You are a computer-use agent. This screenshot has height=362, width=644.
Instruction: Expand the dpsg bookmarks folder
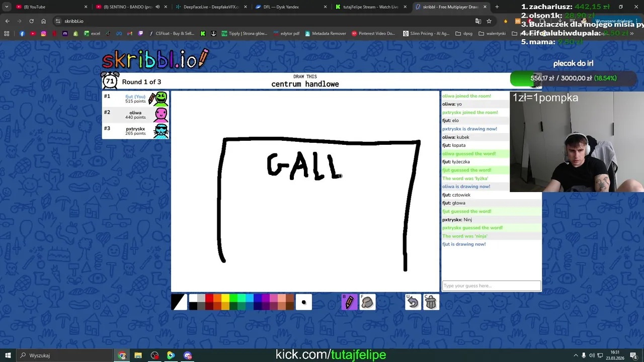coord(464,34)
